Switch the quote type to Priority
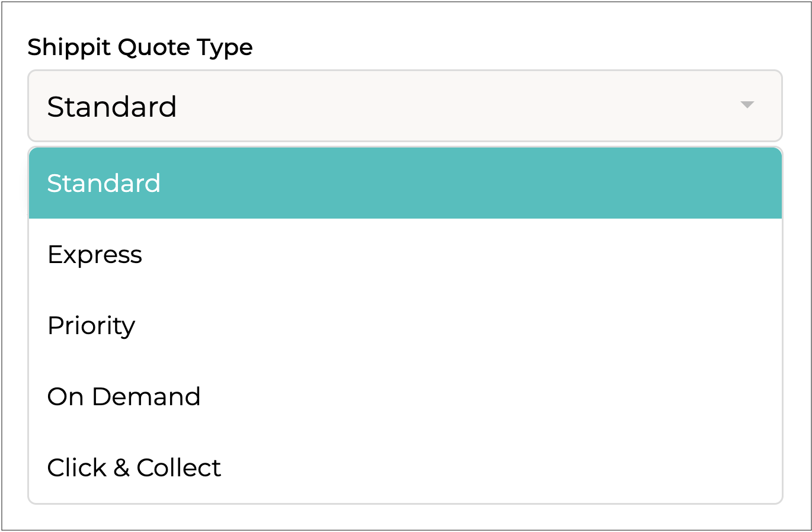The height and width of the screenshot is (532, 812). pyautogui.click(x=91, y=326)
